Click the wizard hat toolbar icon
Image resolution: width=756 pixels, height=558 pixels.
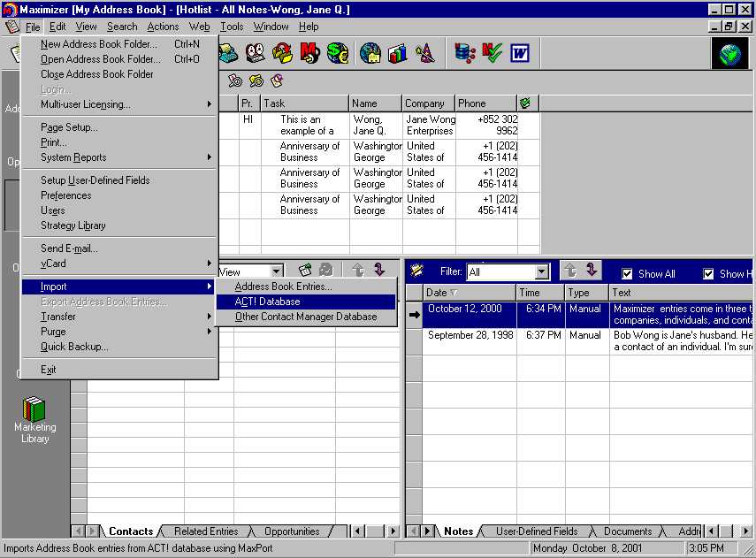(424, 53)
